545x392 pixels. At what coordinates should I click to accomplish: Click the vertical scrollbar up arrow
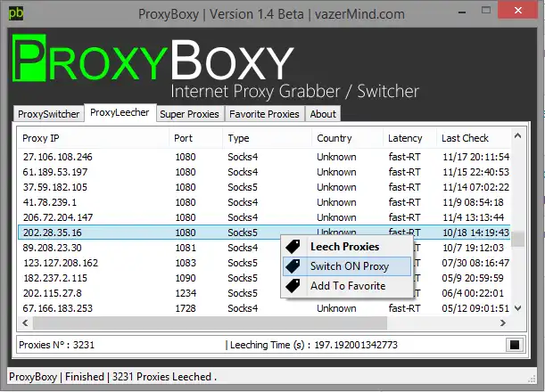(x=517, y=135)
